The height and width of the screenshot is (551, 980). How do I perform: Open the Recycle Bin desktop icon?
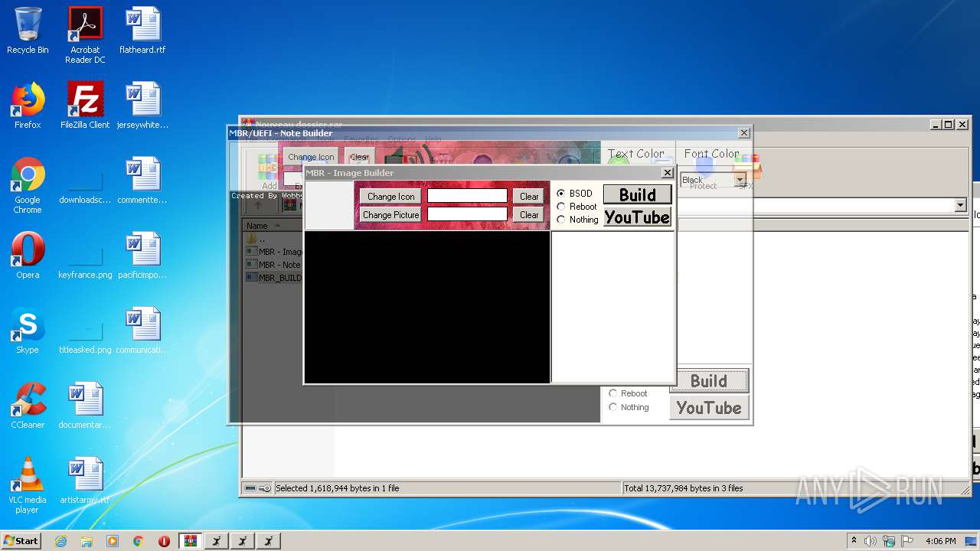click(28, 31)
